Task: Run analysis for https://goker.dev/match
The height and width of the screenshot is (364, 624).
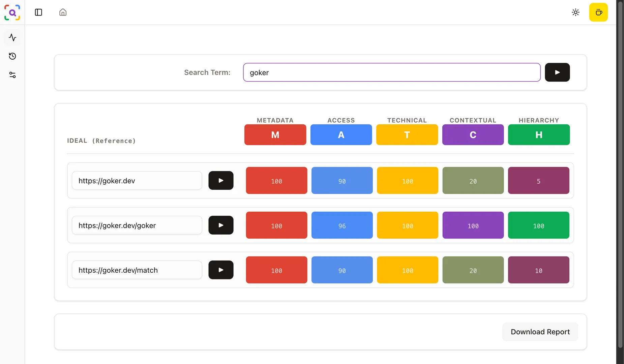Action: pyautogui.click(x=221, y=270)
